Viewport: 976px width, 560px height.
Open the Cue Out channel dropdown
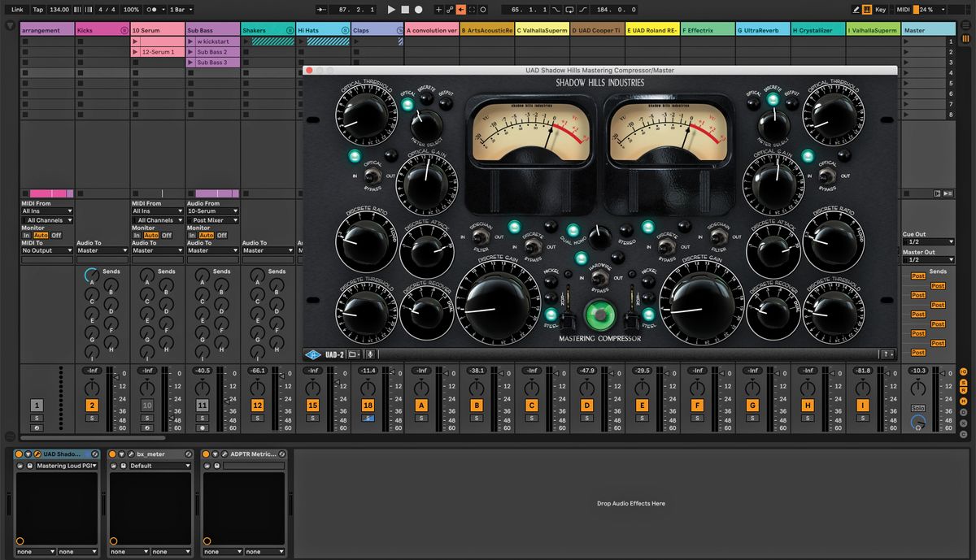tap(927, 241)
